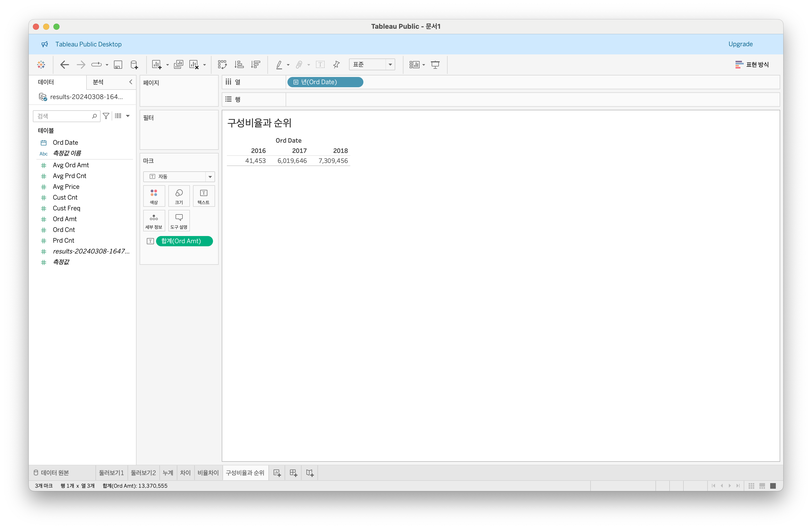
Task: Click the swap rows and columns icon
Action: [222, 64]
